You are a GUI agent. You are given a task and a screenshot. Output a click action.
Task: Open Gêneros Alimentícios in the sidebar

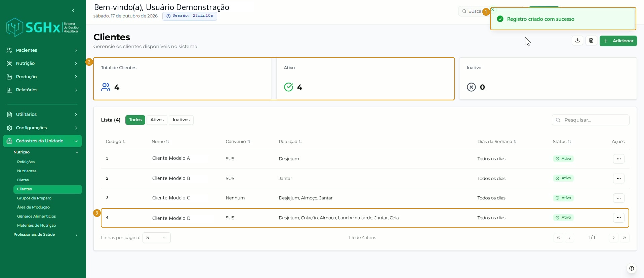[x=36, y=216]
